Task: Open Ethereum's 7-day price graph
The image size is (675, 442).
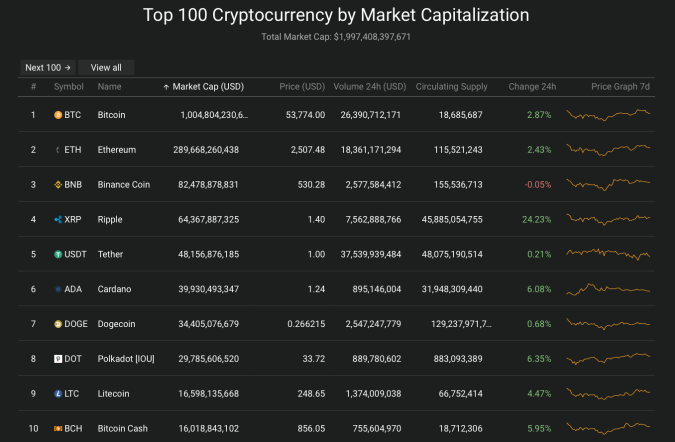Action: pyautogui.click(x=608, y=150)
